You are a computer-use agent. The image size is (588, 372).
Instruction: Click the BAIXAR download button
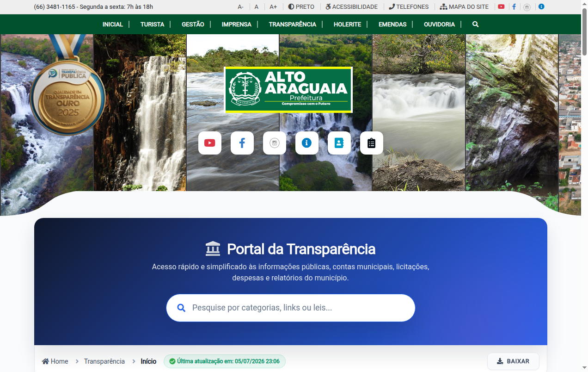pyautogui.click(x=513, y=361)
